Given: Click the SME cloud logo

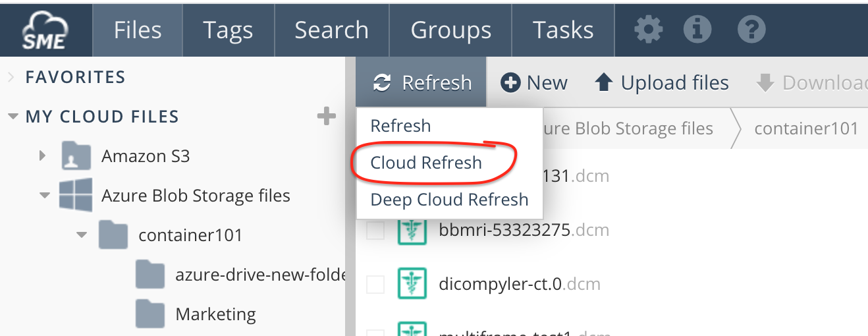Looking at the screenshot, I should click(45, 30).
